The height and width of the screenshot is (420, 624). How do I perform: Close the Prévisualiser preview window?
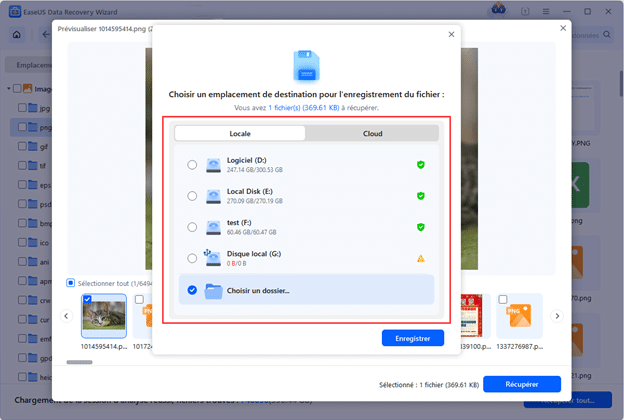[563, 28]
